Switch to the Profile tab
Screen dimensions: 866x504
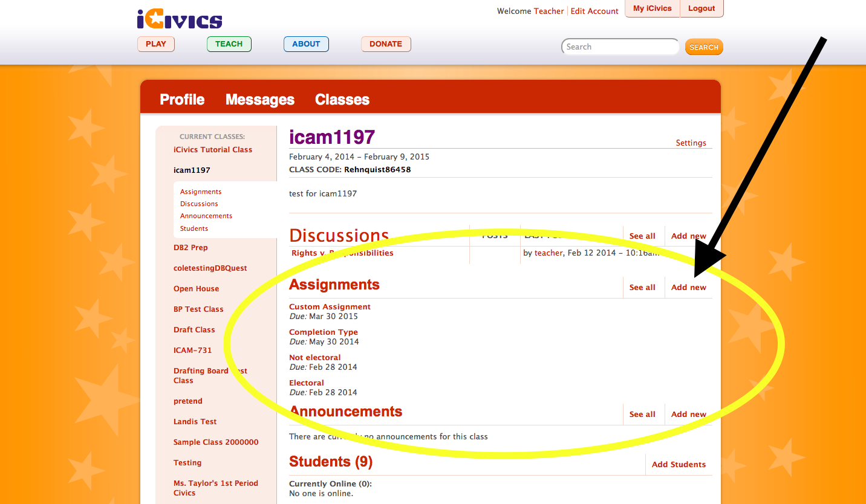(182, 100)
